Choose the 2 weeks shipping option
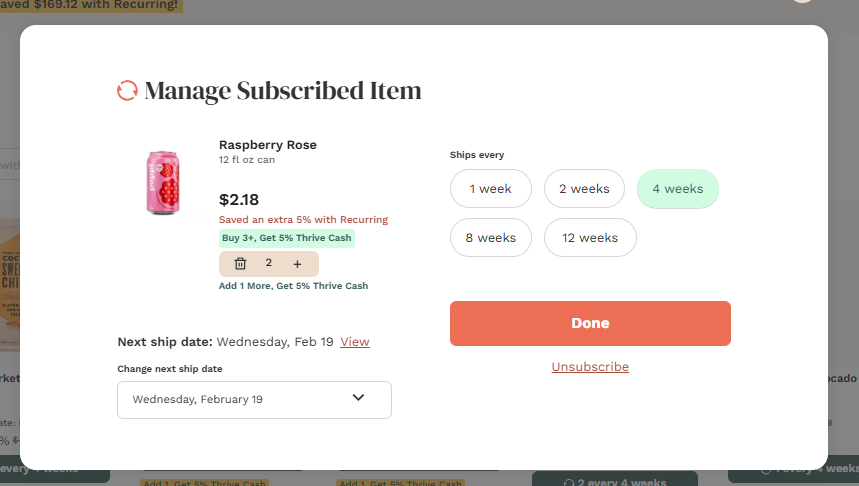This screenshot has height=486, width=859. click(584, 189)
